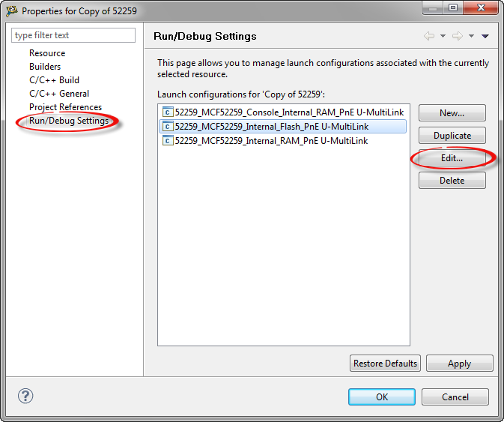Click the New... button
The height and width of the screenshot is (422, 504).
click(452, 113)
